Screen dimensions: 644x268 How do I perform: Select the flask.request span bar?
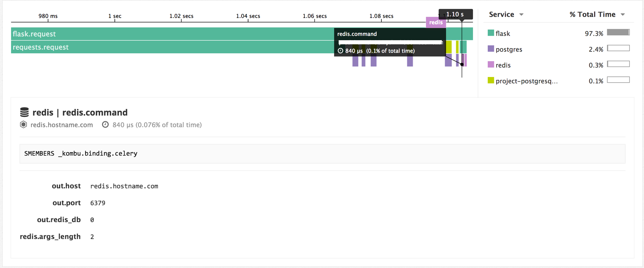(172, 34)
